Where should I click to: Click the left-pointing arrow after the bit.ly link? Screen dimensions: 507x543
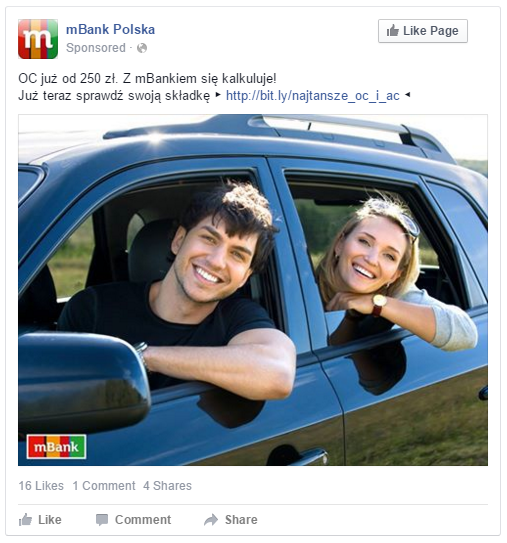point(408,95)
